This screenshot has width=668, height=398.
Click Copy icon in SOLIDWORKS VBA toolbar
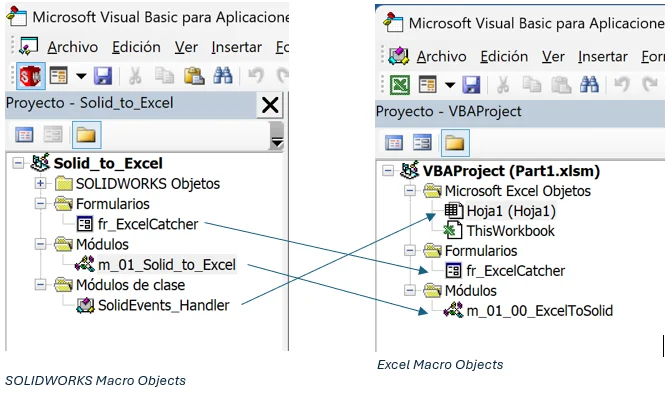pyautogui.click(x=164, y=76)
